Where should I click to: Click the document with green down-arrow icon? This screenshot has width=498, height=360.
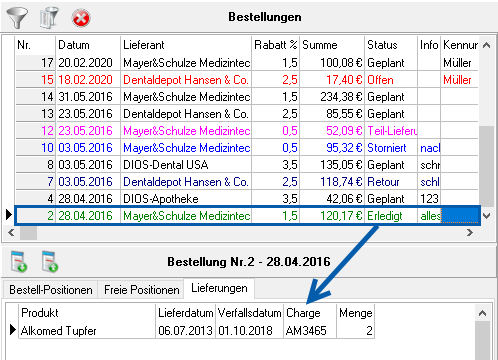point(18,262)
